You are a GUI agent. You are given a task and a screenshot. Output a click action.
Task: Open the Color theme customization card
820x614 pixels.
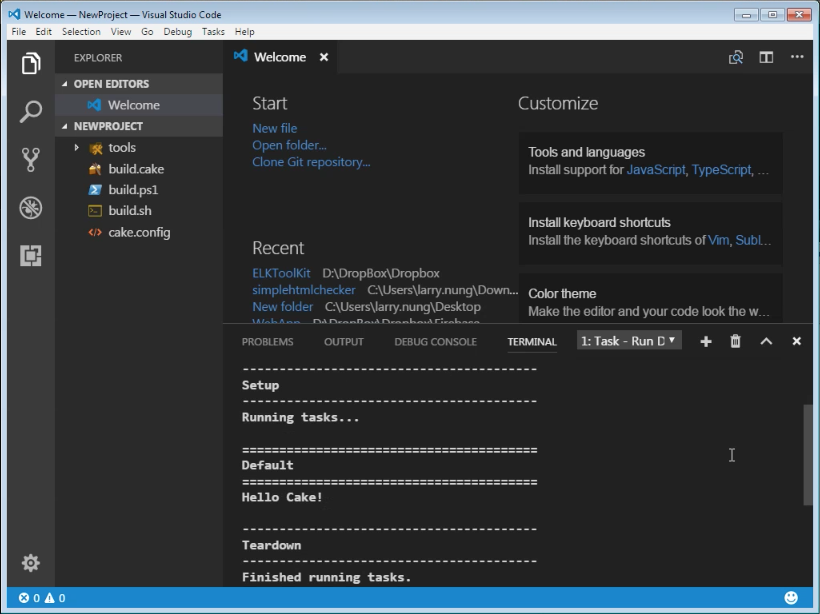point(651,298)
